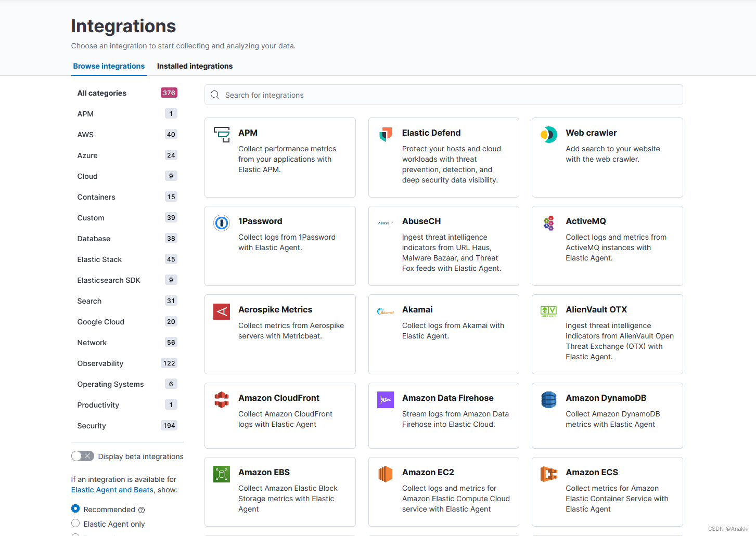This screenshot has height=536, width=756.
Task: Open the AlienVault OTX card title
Action: click(596, 310)
